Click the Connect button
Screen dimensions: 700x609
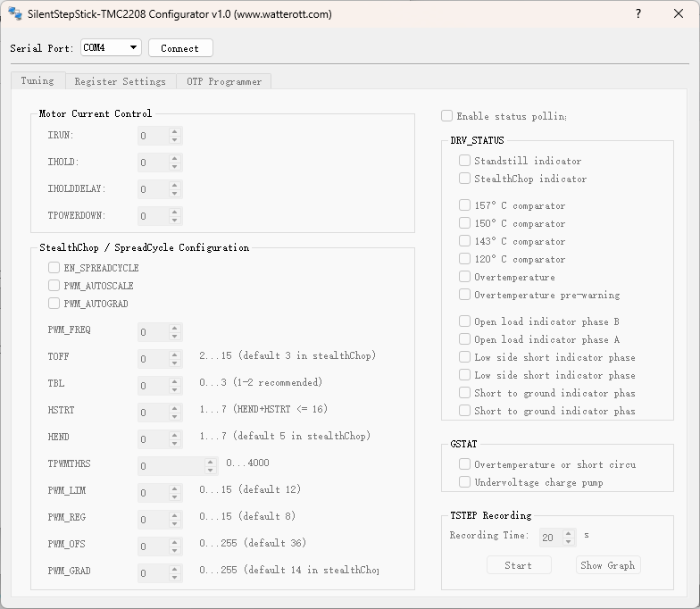pyautogui.click(x=180, y=48)
